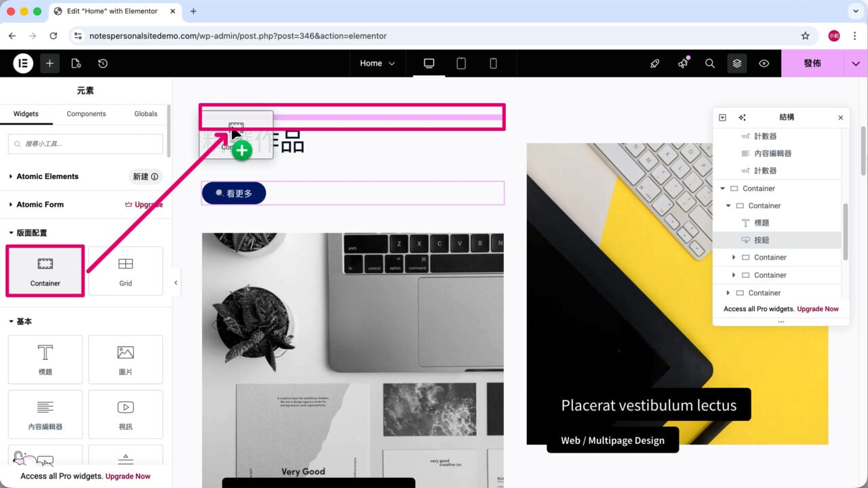The width and height of the screenshot is (868, 488).
Task: Open the publish options arrow
Action: pyautogui.click(x=856, y=63)
